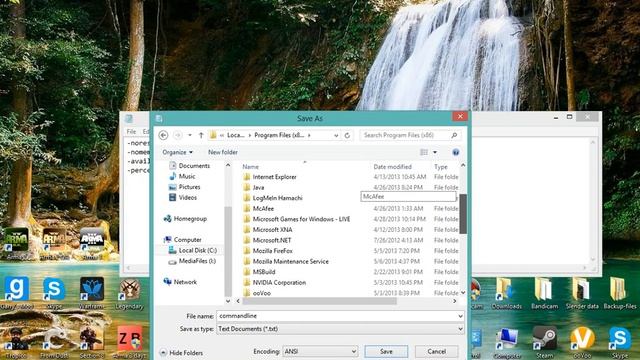
Task: Click the magnifier icon in the search box
Action: tap(454, 135)
